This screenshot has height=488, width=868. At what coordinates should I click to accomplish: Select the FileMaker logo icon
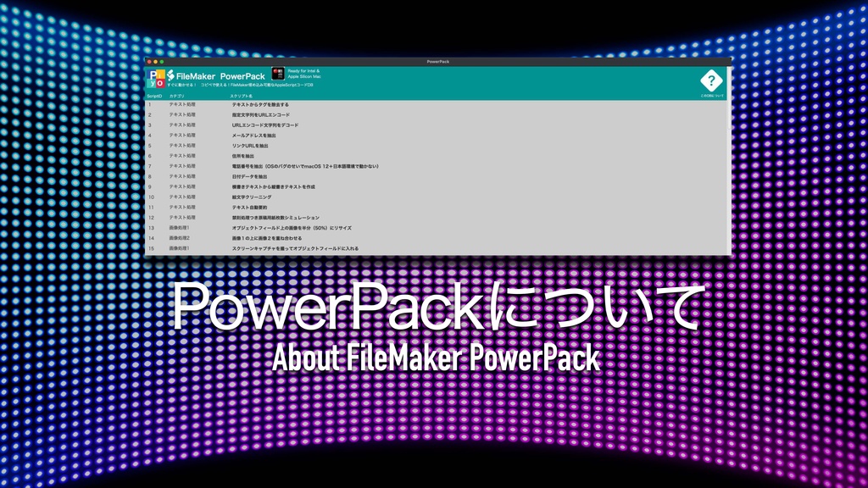(172, 74)
